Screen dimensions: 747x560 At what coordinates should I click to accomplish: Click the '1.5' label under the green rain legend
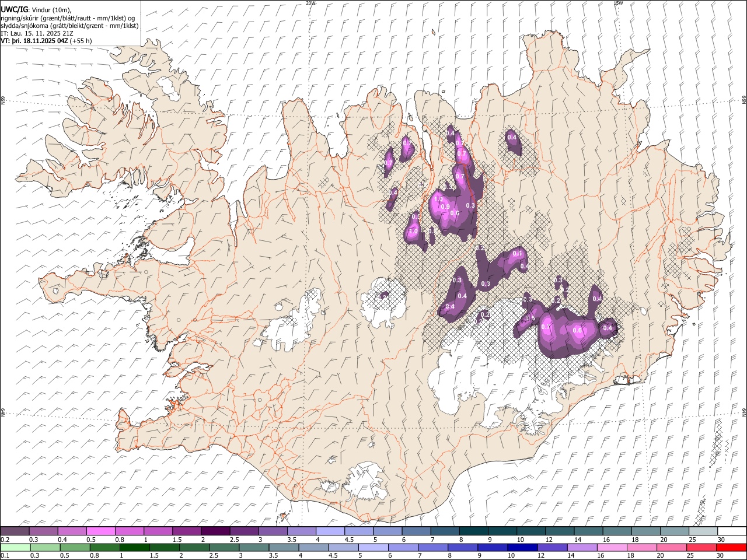[155, 556]
